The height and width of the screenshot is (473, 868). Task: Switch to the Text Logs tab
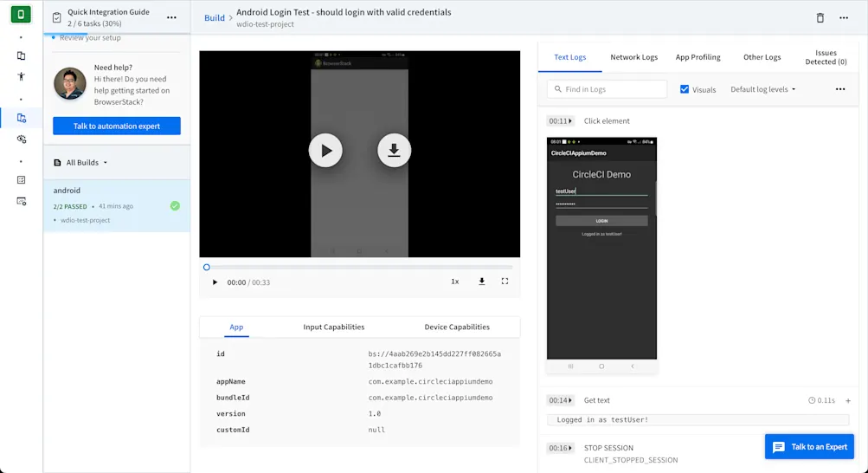(x=569, y=57)
